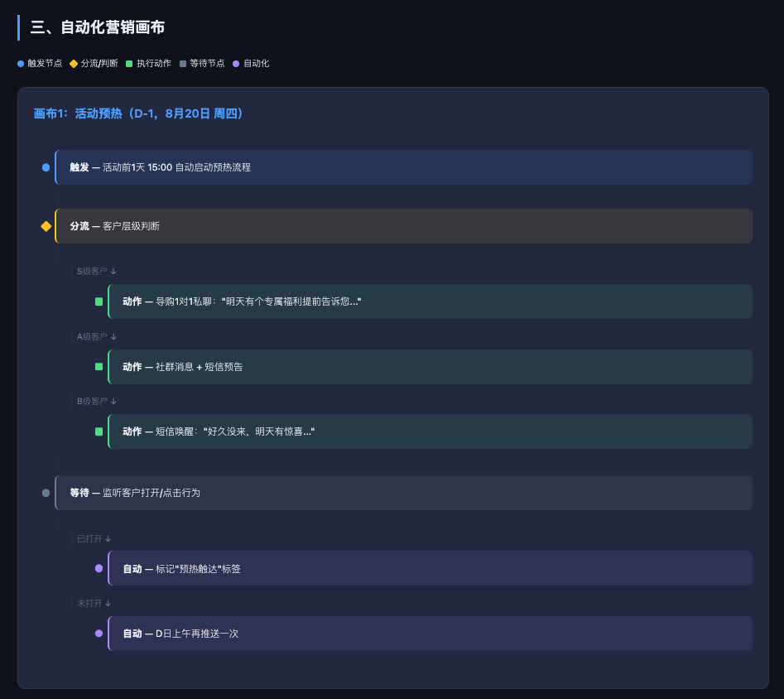
Task: Click the 等待节点 legend text
Action: tap(207, 64)
